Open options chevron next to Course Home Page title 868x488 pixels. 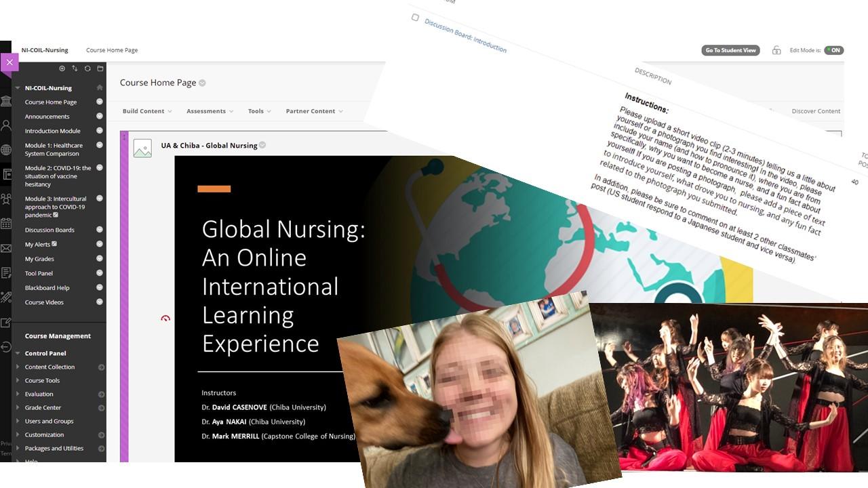coord(202,83)
